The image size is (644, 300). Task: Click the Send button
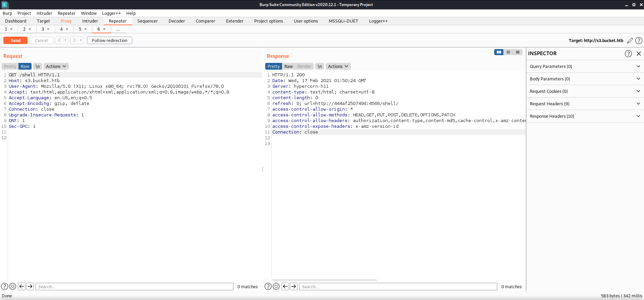15,40
